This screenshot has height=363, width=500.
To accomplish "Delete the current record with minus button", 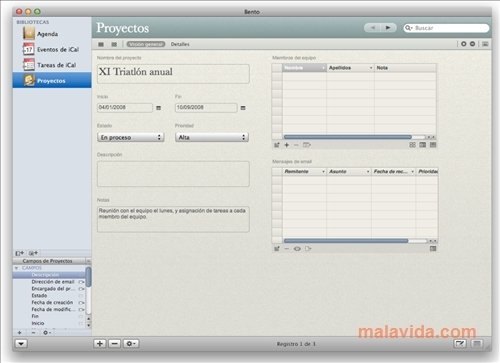I will 114,343.
